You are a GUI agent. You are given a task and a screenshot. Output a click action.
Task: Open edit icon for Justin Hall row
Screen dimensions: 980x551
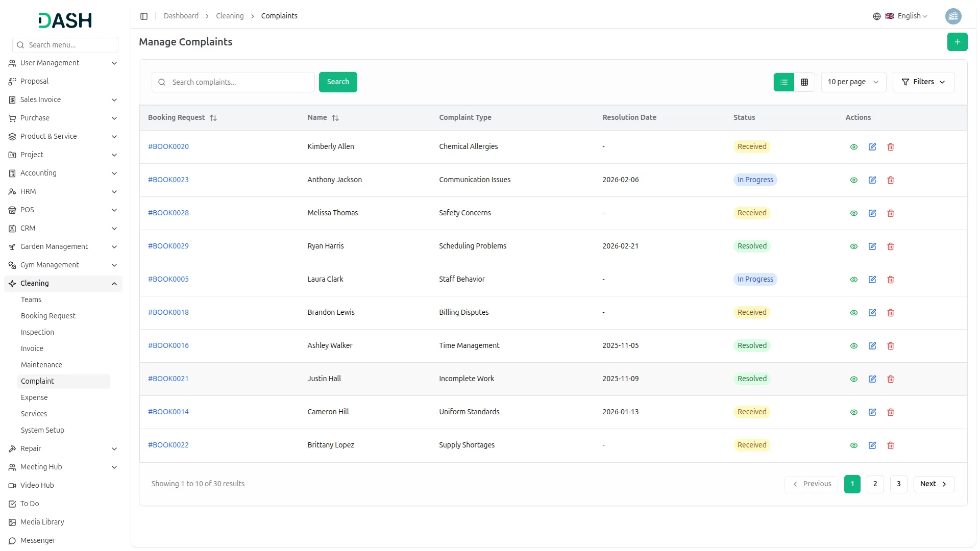point(872,379)
